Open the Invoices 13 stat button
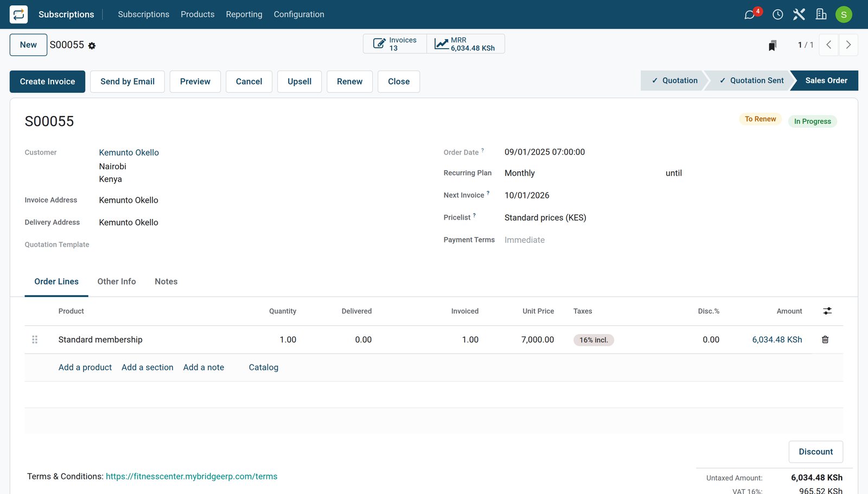This screenshot has height=494, width=868. click(x=395, y=44)
